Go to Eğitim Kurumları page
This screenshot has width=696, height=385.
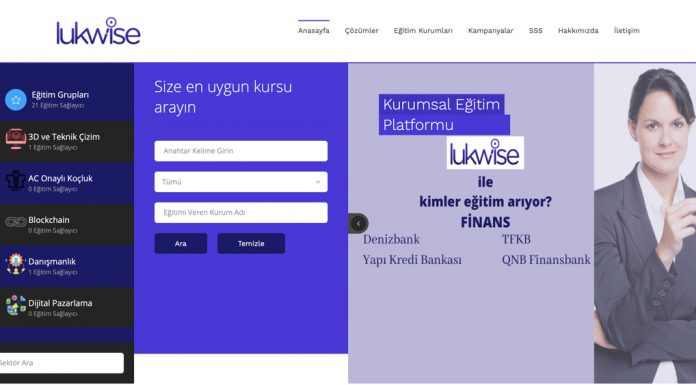[x=423, y=31]
